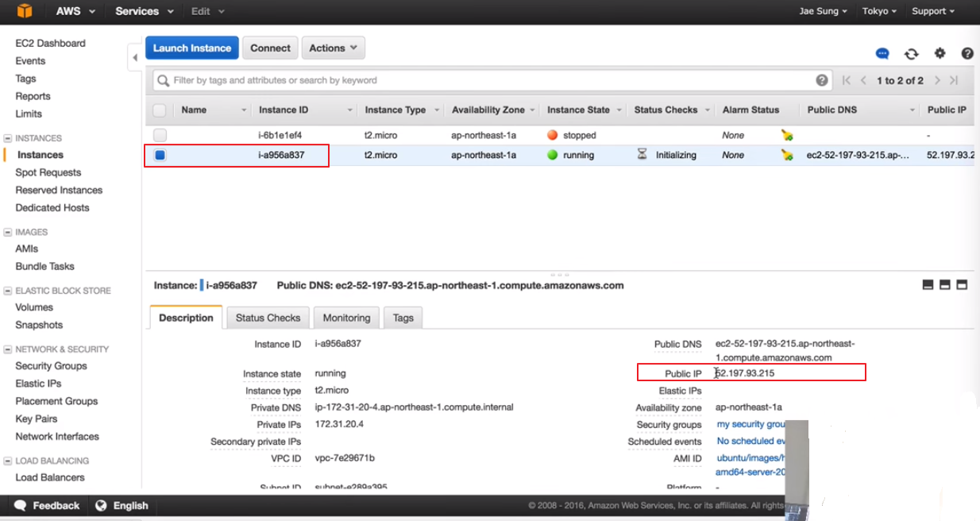Open the chat feedback bubble icon
This screenshot has height=521, width=980.
(882, 54)
